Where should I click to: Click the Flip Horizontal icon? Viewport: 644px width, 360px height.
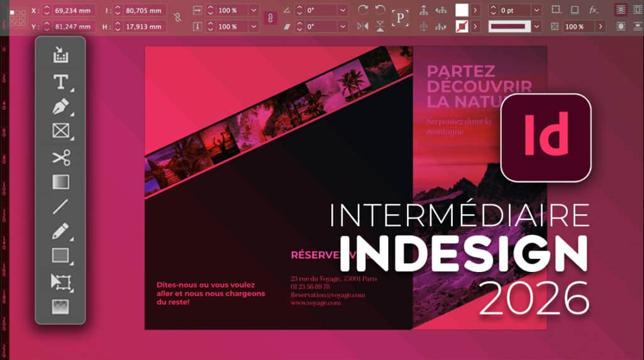(362, 26)
